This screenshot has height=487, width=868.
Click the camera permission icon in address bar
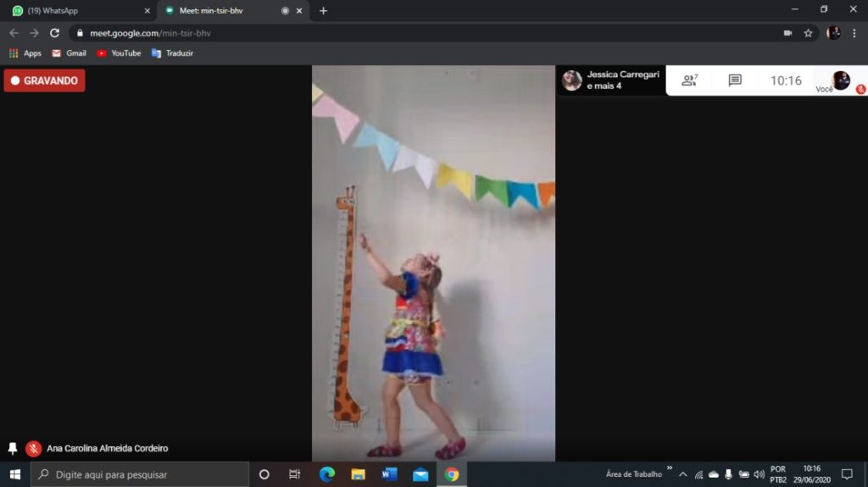point(787,33)
